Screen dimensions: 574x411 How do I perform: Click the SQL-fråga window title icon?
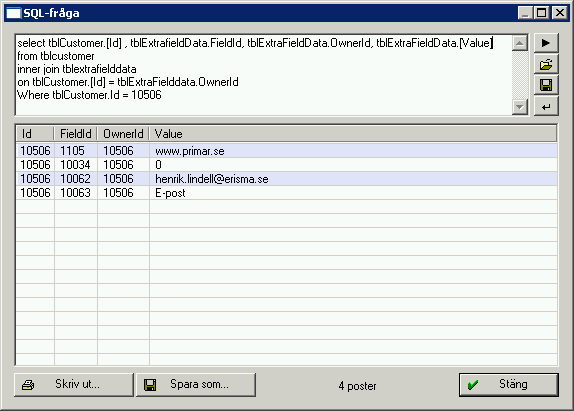[14, 13]
